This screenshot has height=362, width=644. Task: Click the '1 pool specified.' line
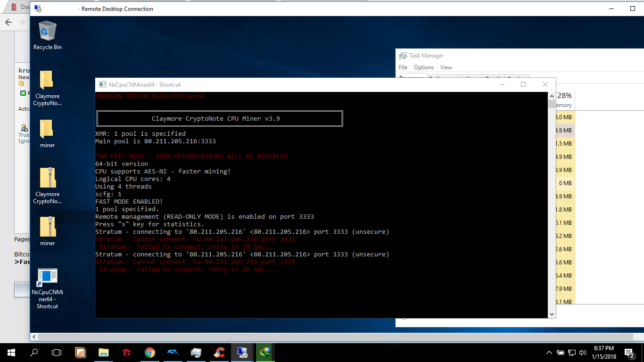[127, 209]
